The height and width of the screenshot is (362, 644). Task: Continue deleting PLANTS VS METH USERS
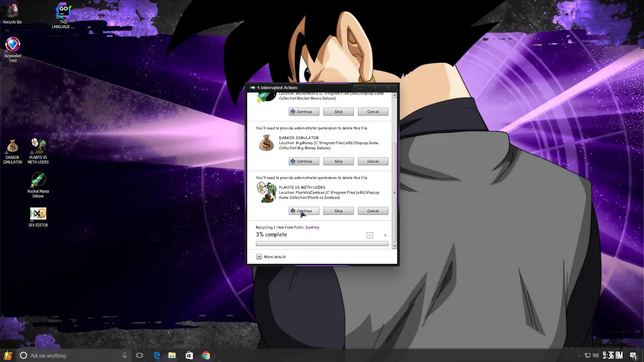(x=304, y=211)
